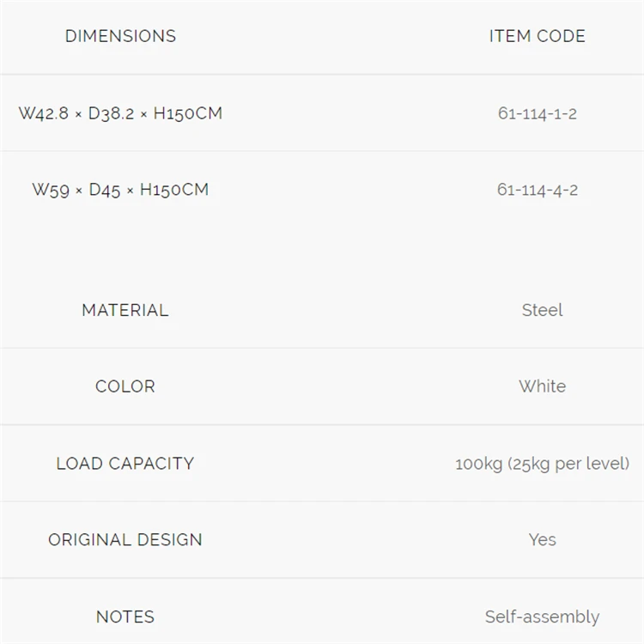Select the W42.8 × D38.2 × H150CM dimensions text
This screenshot has width=644, height=644.
[x=120, y=113]
